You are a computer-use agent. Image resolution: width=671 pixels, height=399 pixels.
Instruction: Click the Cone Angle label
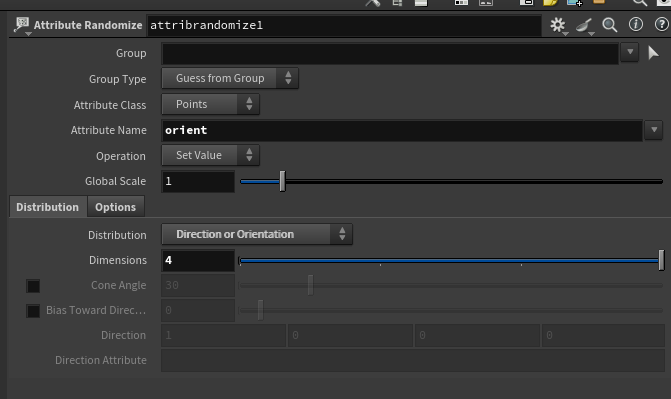(x=119, y=286)
